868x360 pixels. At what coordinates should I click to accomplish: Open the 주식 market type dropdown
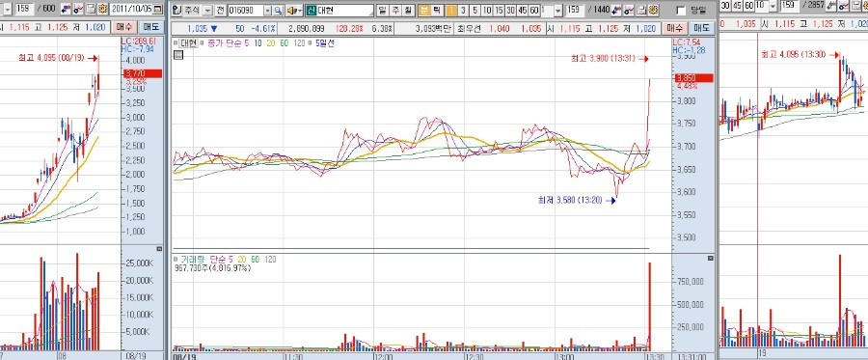point(207,11)
